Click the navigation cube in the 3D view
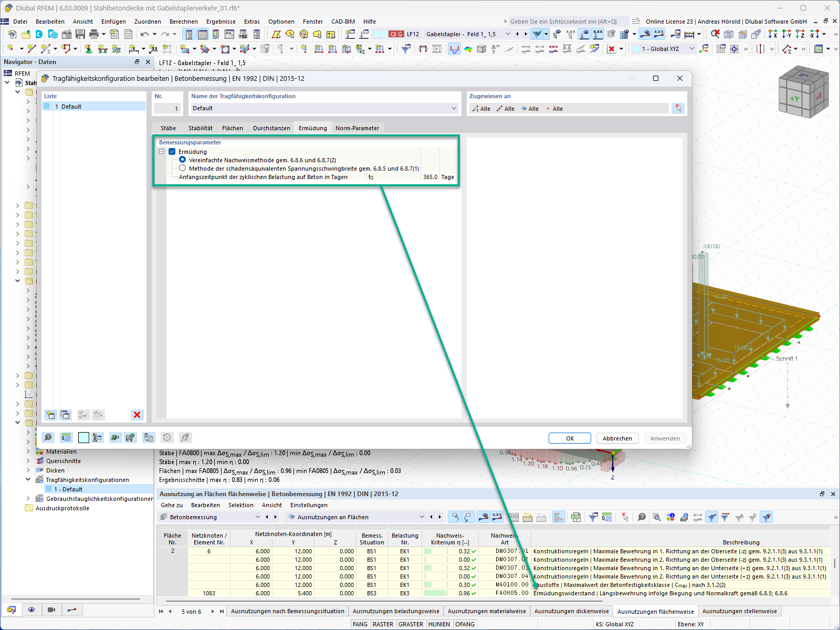840x630 pixels. (803, 92)
